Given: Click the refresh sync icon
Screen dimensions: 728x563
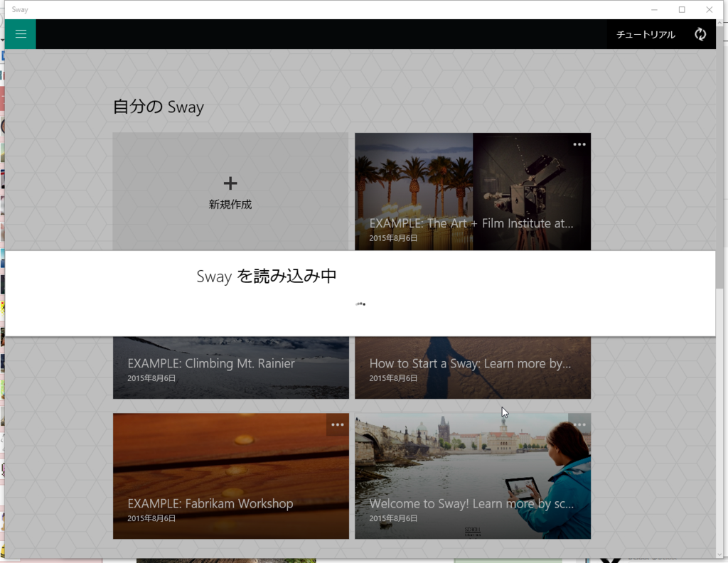Looking at the screenshot, I should (x=700, y=34).
